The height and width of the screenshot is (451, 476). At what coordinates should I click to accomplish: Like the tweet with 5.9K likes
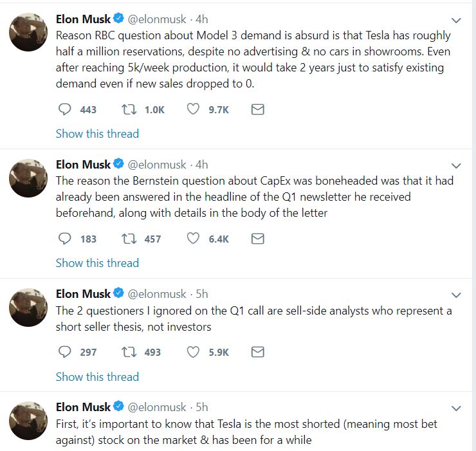point(193,352)
